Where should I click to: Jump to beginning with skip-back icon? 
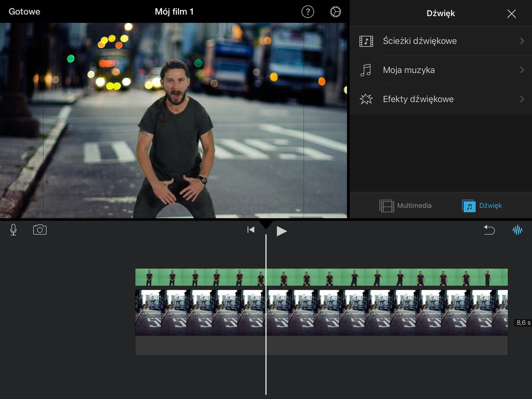[251, 230]
